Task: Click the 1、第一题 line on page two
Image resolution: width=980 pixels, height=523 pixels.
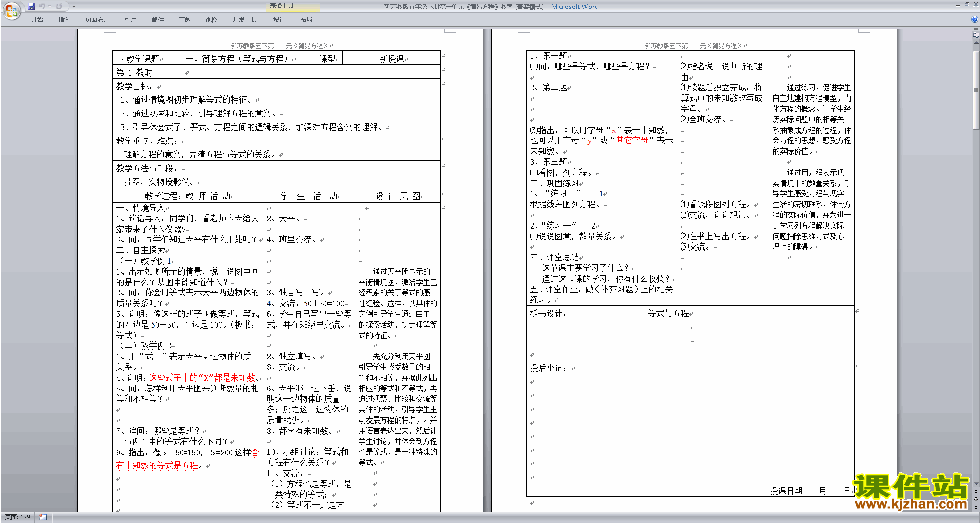Action: point(548,56)
